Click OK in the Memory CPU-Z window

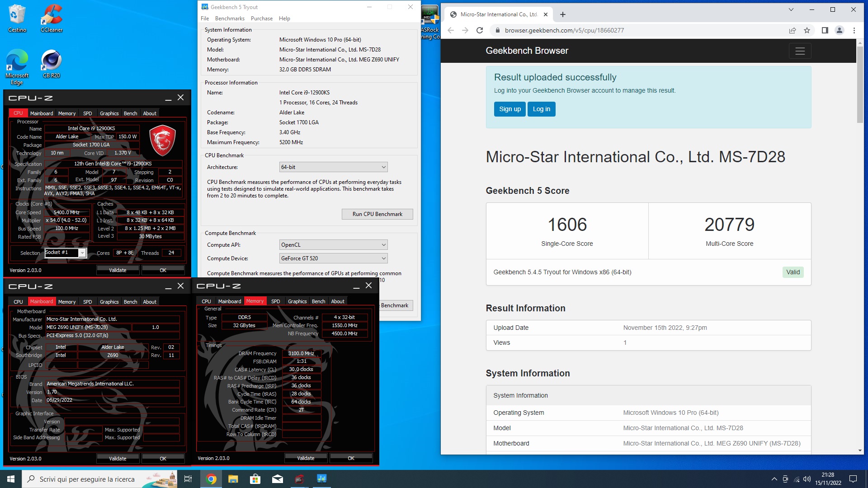tap(351, 458)
